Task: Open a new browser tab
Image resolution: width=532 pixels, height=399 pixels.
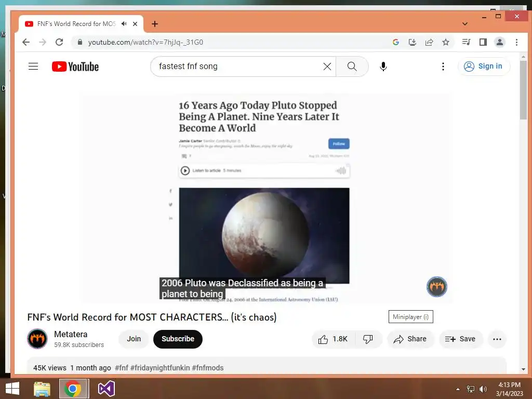Action: (155, 24)
